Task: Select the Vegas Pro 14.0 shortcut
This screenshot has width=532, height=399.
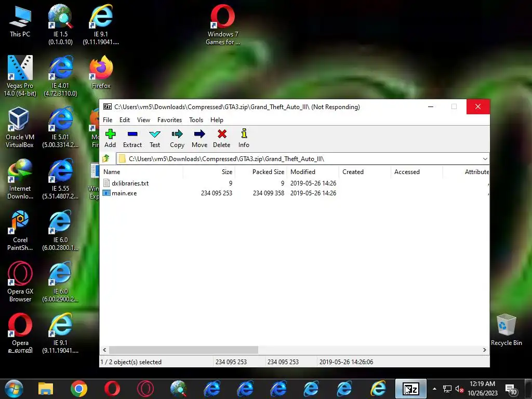Action: [20, 76]
